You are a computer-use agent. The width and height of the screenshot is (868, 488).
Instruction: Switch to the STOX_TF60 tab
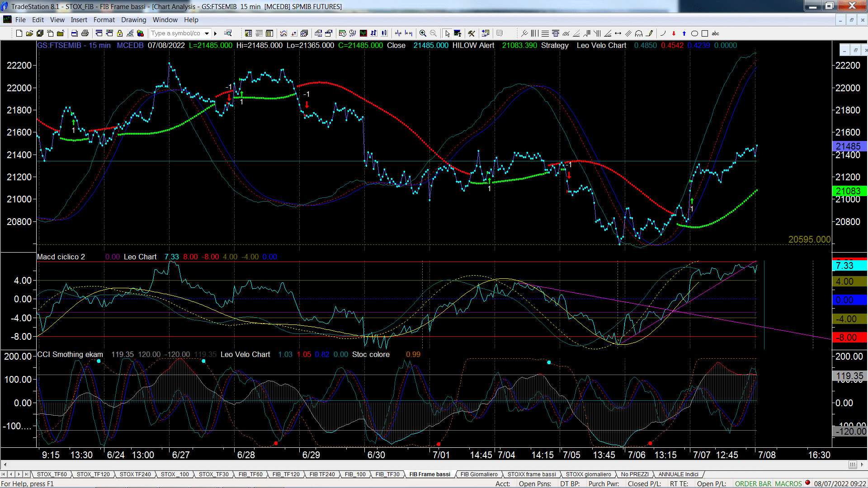coord(52,474)
